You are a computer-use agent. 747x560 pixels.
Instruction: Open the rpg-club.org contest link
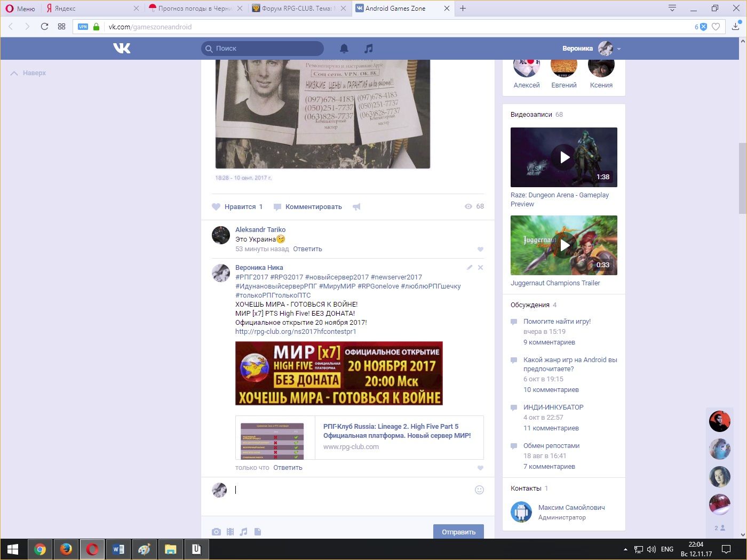tap(296, 332)
